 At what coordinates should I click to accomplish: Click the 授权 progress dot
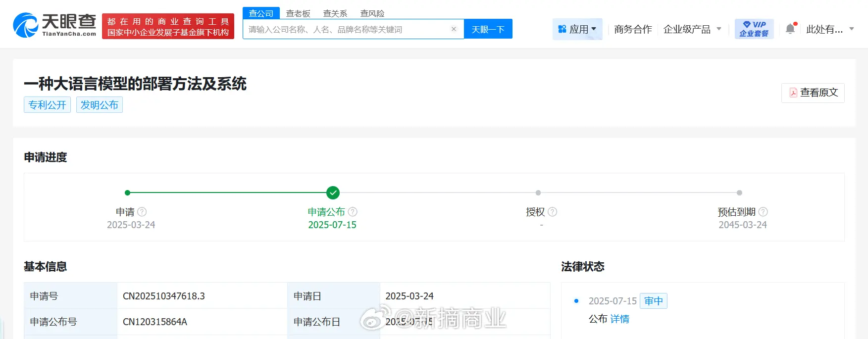coord(538,193)
